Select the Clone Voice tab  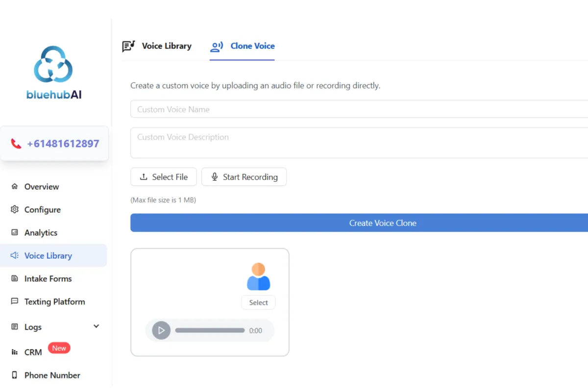click(242, 46)
